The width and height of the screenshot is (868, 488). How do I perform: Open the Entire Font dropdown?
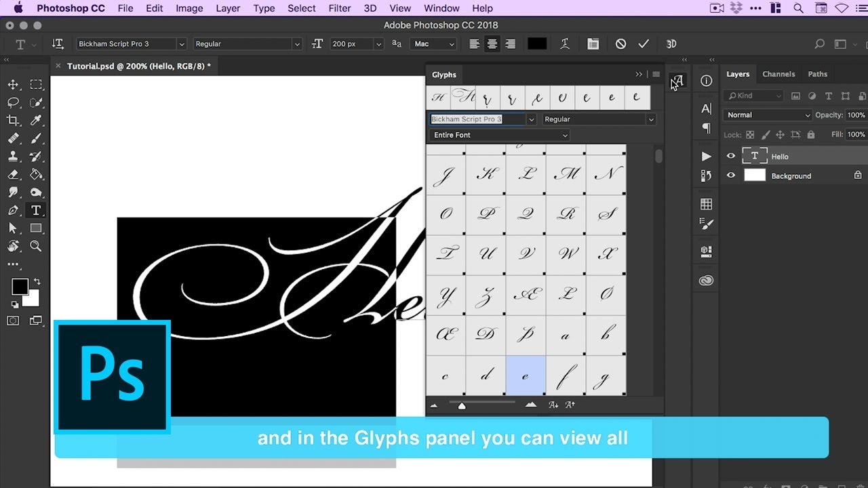click(x=499, y=135)
